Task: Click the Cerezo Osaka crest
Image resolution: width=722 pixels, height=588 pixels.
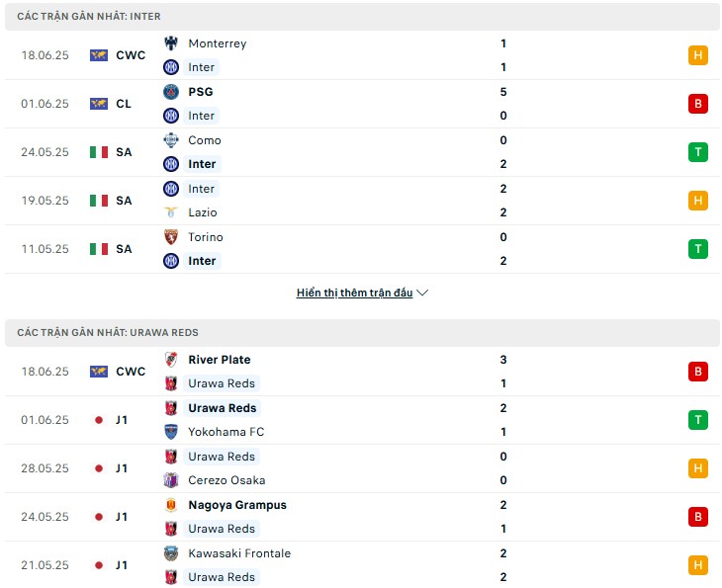Action: click(171, 480)
